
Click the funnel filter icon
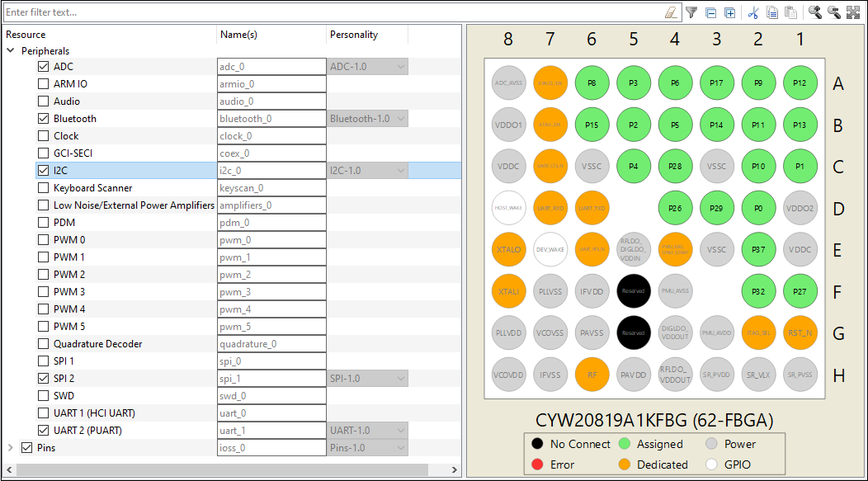[691, 12]
